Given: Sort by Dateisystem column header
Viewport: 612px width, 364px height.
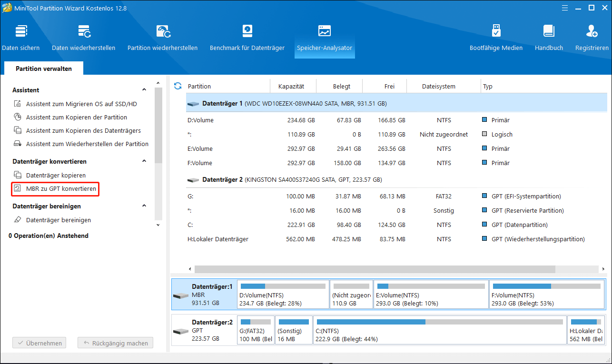Looking at the screenshot, I should pos(439,87).
